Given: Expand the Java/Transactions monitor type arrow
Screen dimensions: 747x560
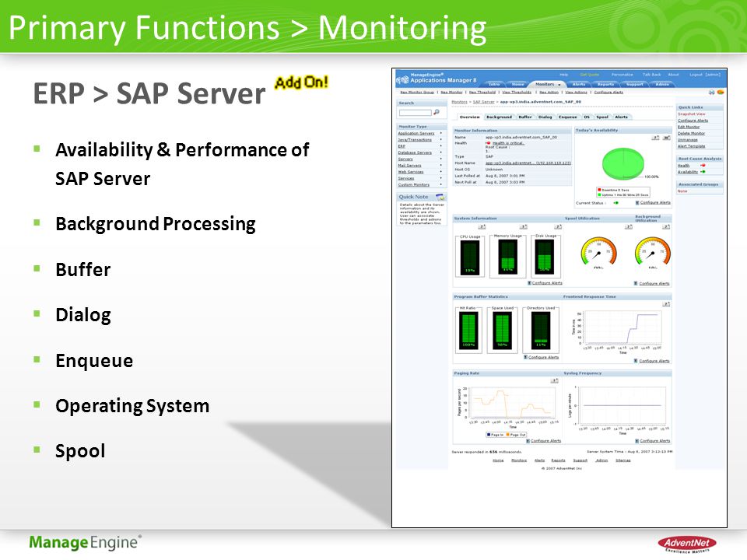Looking at the screenshot, I should (x=441, y=140).
